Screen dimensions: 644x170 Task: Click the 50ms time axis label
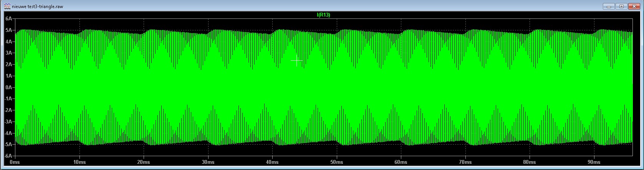(337, 163)
